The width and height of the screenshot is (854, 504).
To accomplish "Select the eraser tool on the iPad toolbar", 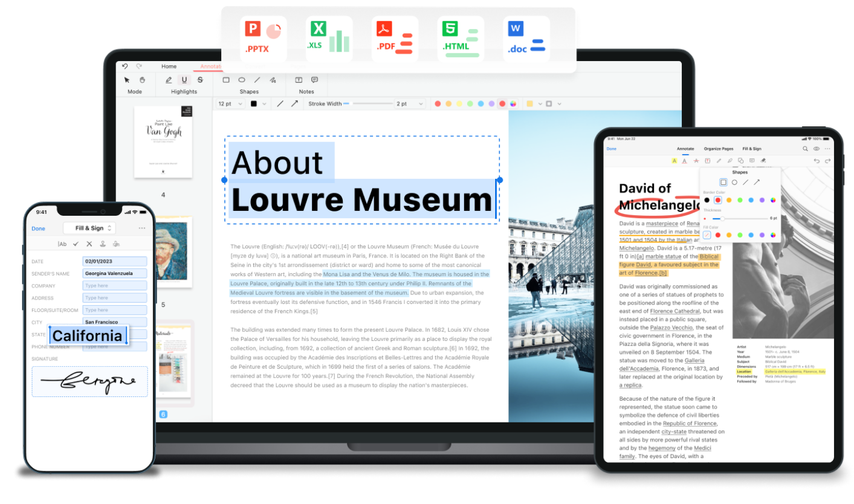I will tap(762, 161).
